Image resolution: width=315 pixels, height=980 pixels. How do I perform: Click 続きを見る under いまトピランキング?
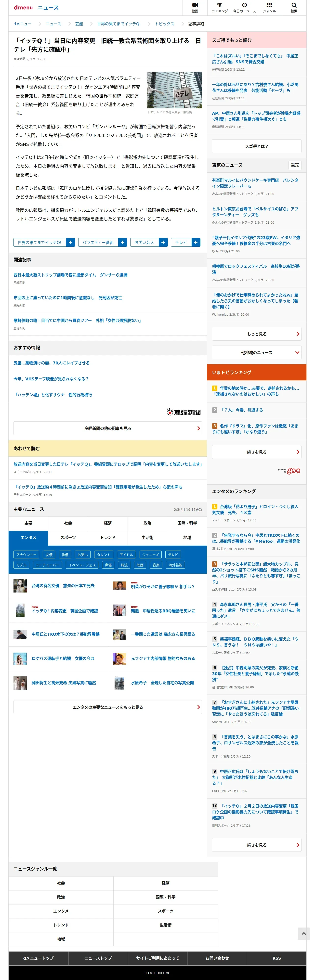click(257, 452)
